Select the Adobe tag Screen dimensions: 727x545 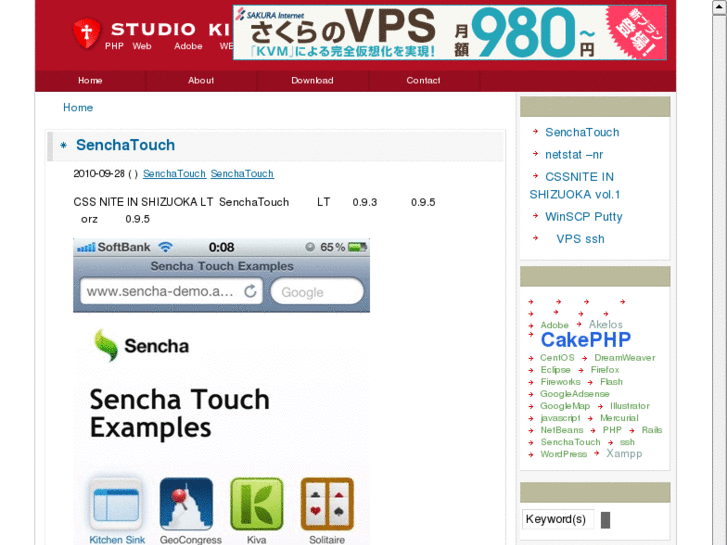coord(555,325)
